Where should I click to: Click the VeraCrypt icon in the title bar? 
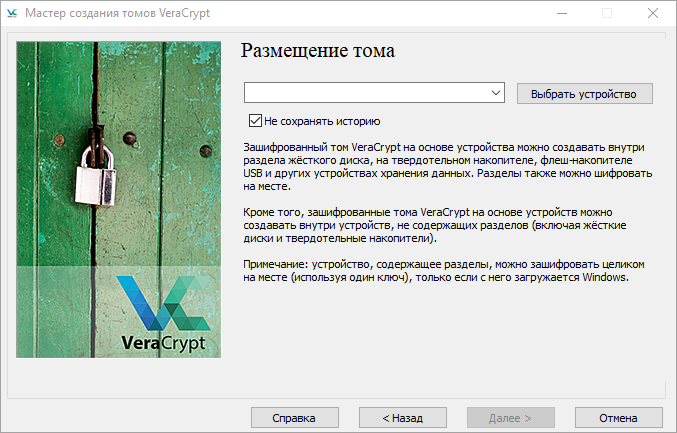click(x=12, y=13)
